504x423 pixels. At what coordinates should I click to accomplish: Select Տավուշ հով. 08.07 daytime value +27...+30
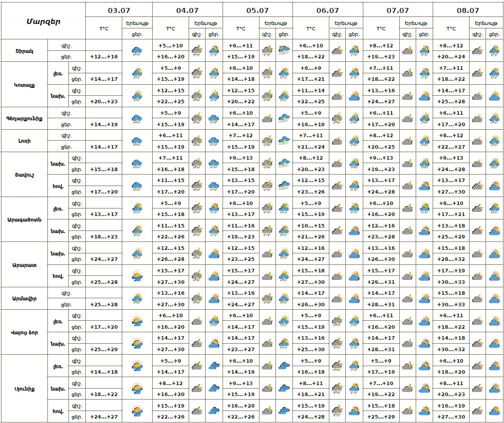pos(451,192)
